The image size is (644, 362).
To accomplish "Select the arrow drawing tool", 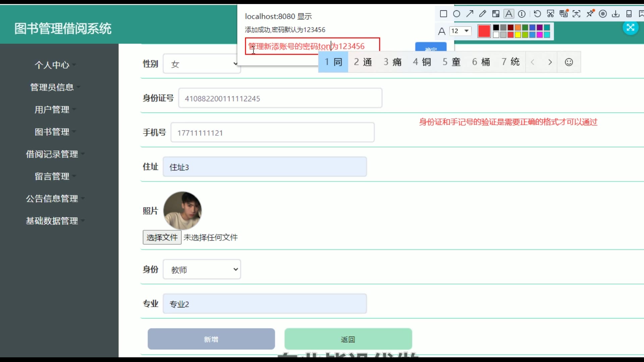I will 470,14.
